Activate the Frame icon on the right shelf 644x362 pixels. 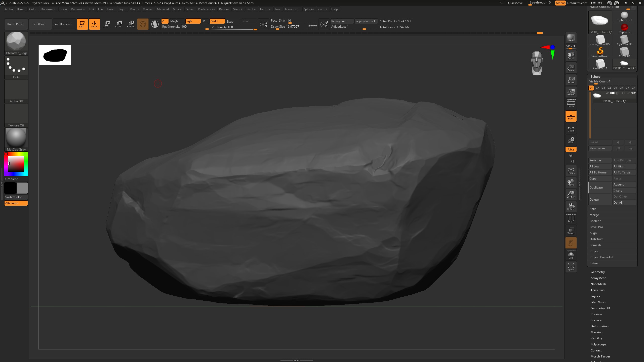[571, 170]
